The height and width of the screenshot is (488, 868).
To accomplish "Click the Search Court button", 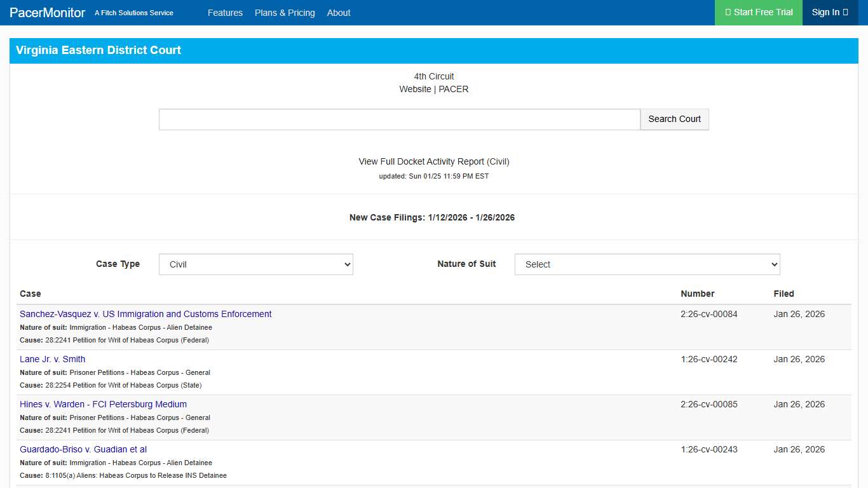I will pos(674,119).
